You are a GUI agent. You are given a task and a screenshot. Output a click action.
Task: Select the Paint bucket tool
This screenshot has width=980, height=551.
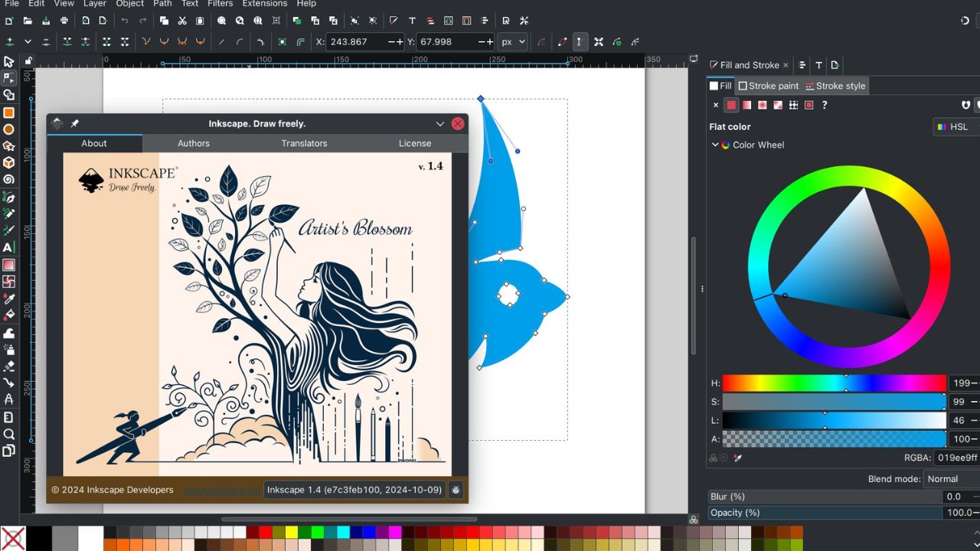(x=8, y=315)
